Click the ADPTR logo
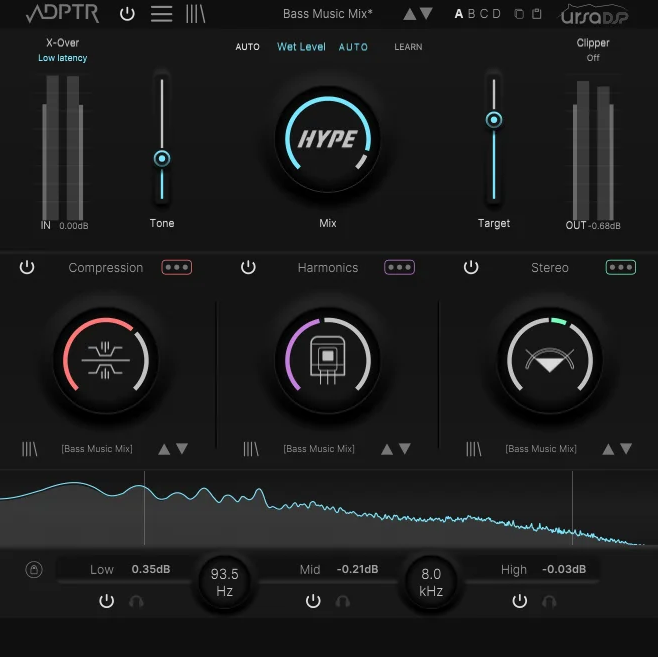The height and width of the screenshot is (657, 658). pos(63,13)
